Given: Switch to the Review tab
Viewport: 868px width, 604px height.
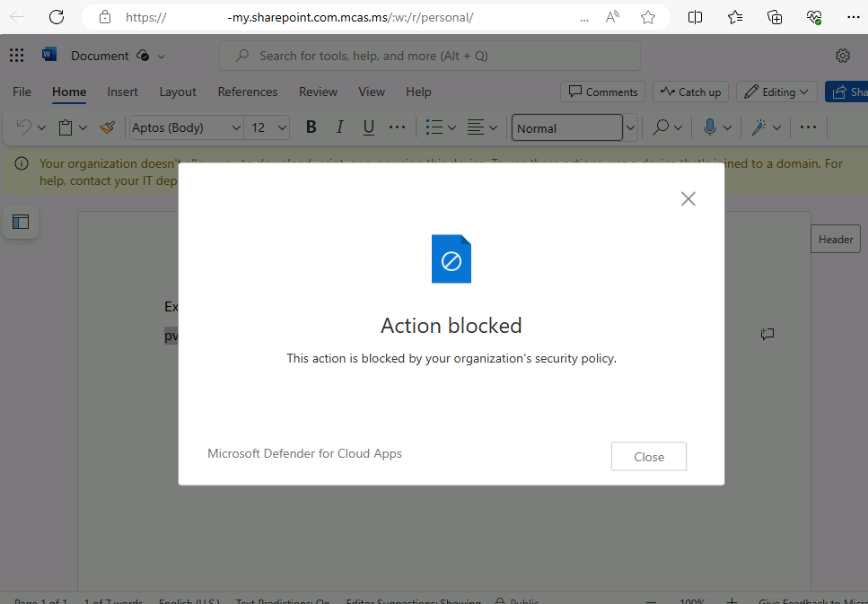Looking at the screenshot, I should click(x=318, y=92).
